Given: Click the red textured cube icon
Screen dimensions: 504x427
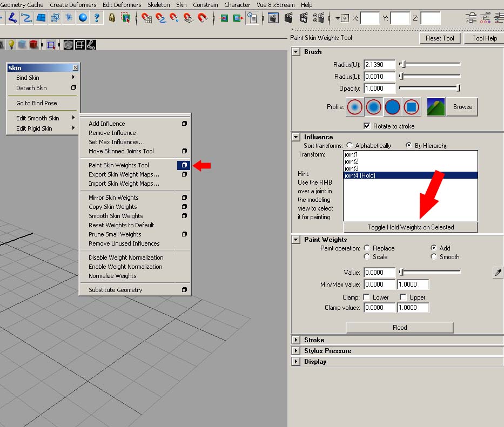Looking at the screenshot, I should [x=33, y=45].
